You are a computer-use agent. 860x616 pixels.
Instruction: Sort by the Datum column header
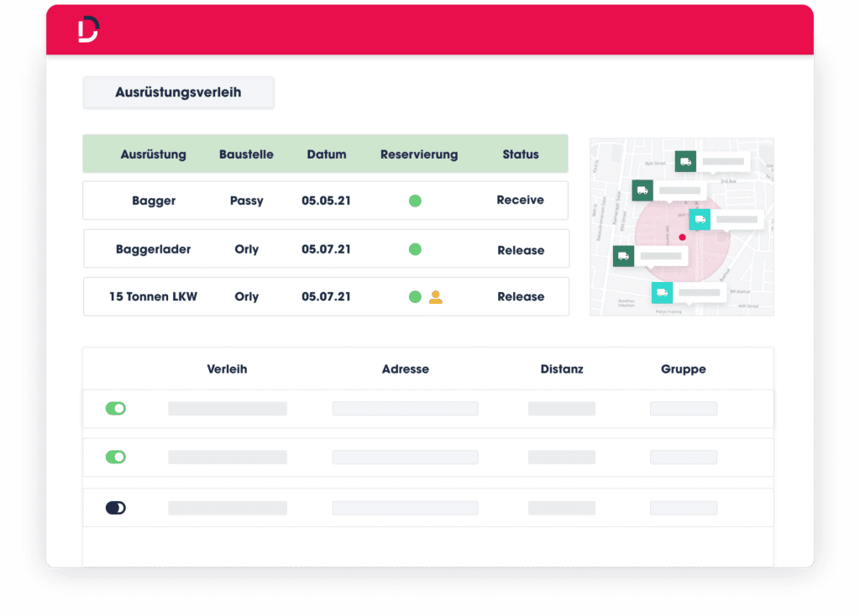click(x=326, y=154)
